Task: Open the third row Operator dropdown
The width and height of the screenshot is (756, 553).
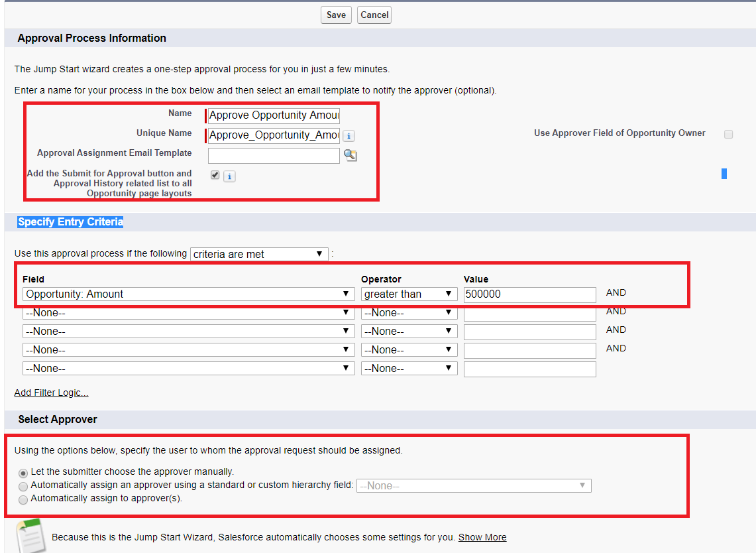Action: pyautogui.click(x=409, y=331)
